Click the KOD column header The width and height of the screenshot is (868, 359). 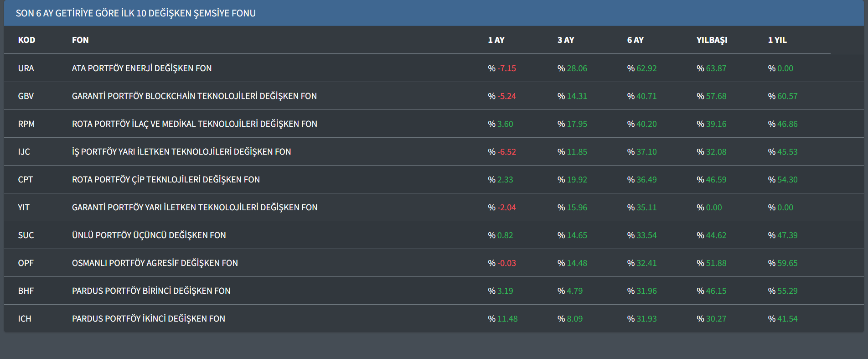pyautogui.click(x=26, y=40)
